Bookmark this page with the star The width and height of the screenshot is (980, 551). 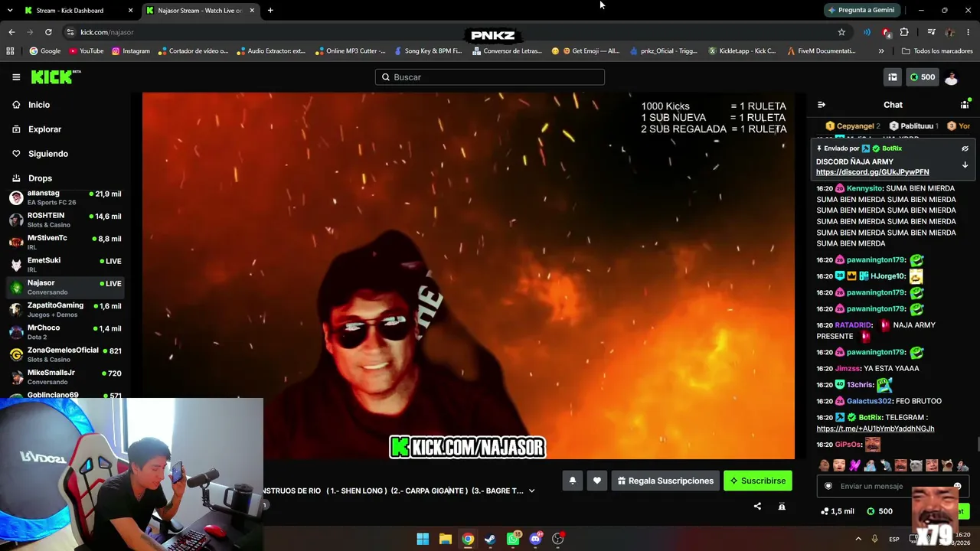[x=841, y=32]
